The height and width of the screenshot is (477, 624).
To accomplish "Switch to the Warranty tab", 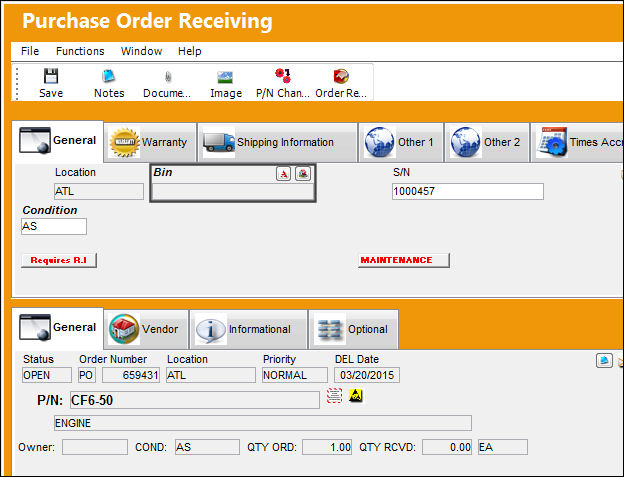I will click(x=150, y=142).
